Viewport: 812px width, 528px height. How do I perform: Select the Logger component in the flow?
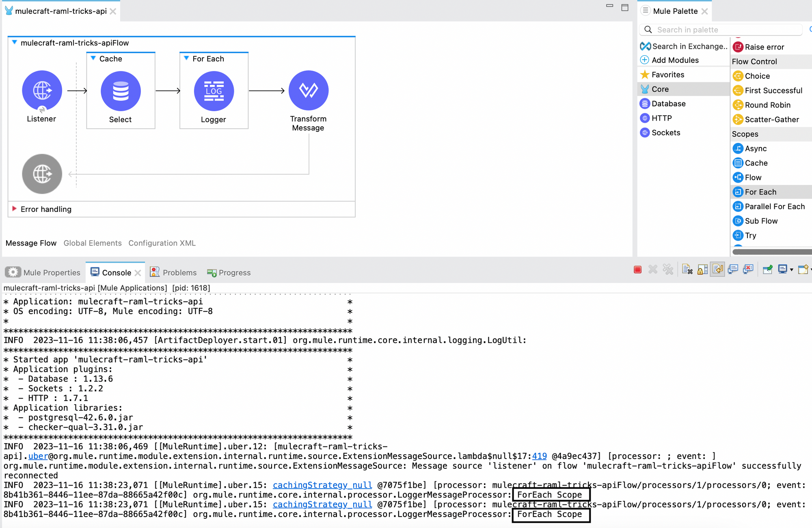click(214, 91)
